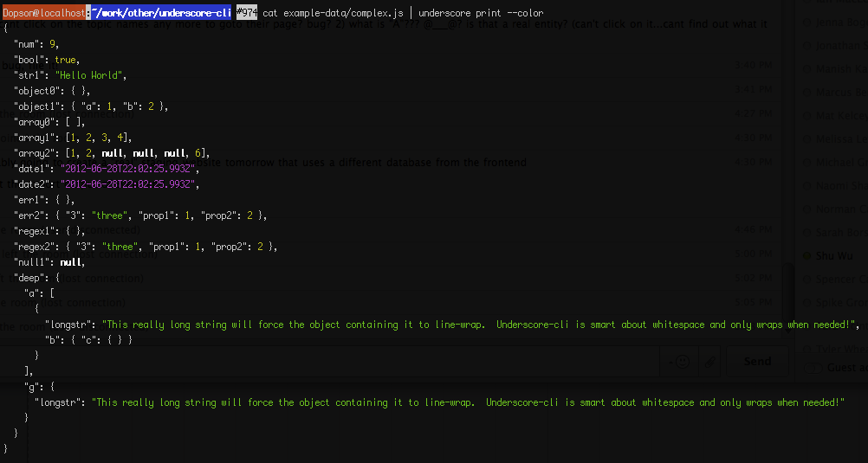
Task: Click the "deep" key line
Action: [x=36, y=278]
